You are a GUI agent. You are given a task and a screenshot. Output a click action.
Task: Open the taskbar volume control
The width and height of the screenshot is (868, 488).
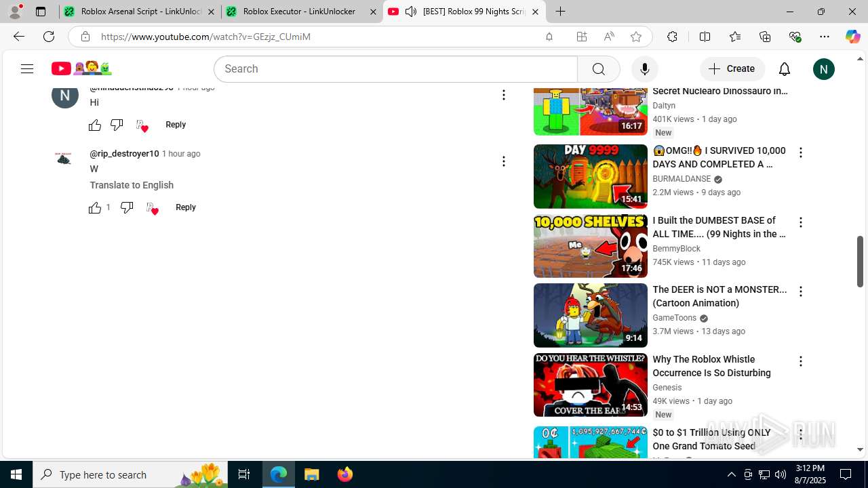(781, 474)
